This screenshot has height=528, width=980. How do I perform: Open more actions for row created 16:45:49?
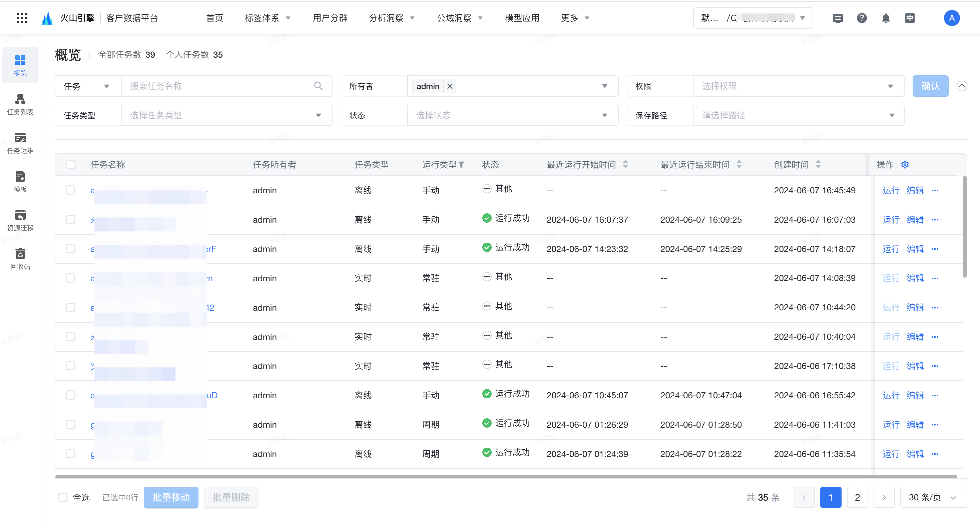coord(935,190)
